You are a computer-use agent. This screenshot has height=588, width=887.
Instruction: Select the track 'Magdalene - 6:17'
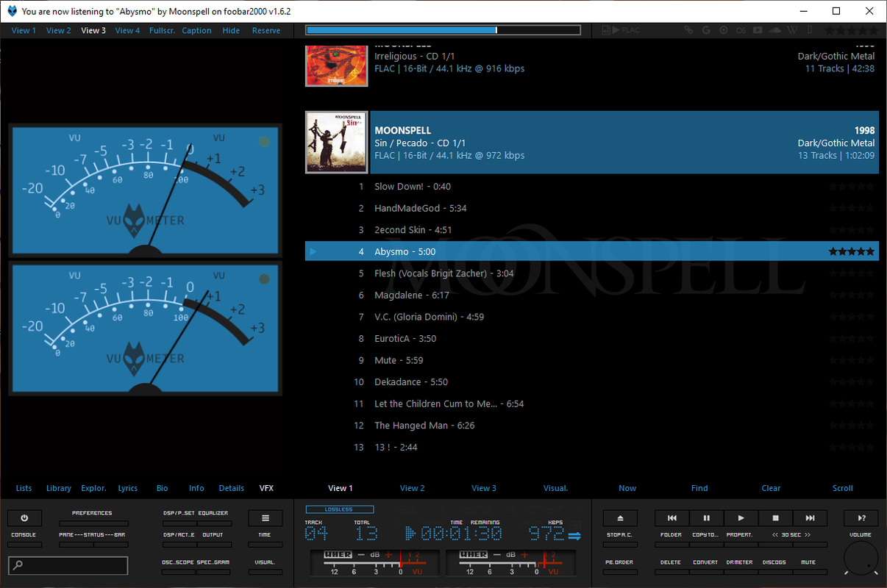(592, 295)
